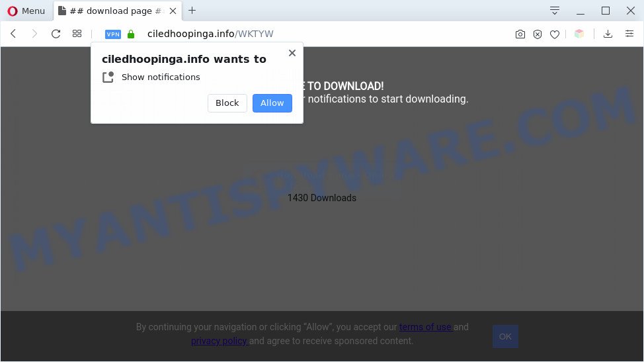Reload the current page

(56, 34)
